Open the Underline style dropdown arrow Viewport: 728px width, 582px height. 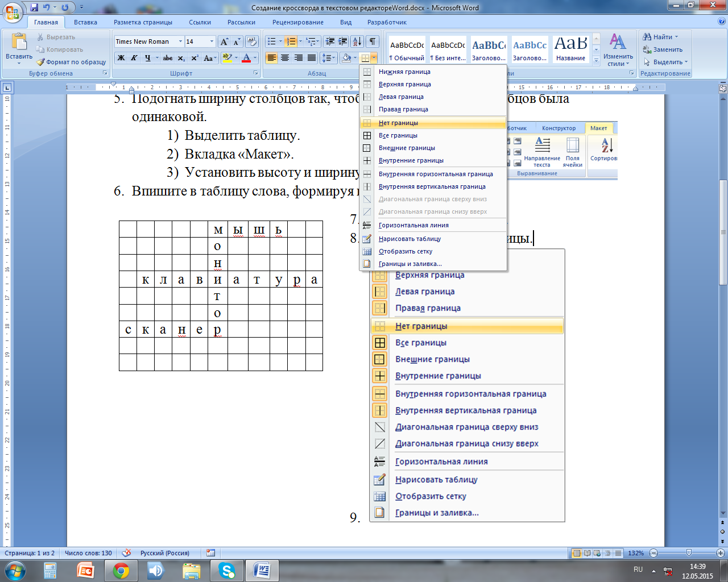click(156, 58)
